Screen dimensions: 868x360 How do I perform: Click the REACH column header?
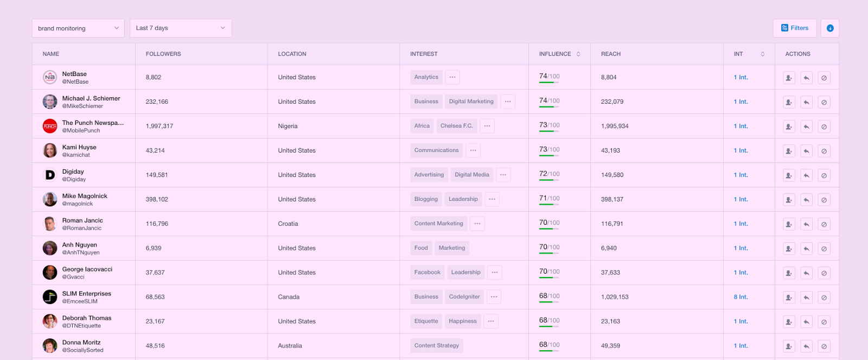(611, 54)
